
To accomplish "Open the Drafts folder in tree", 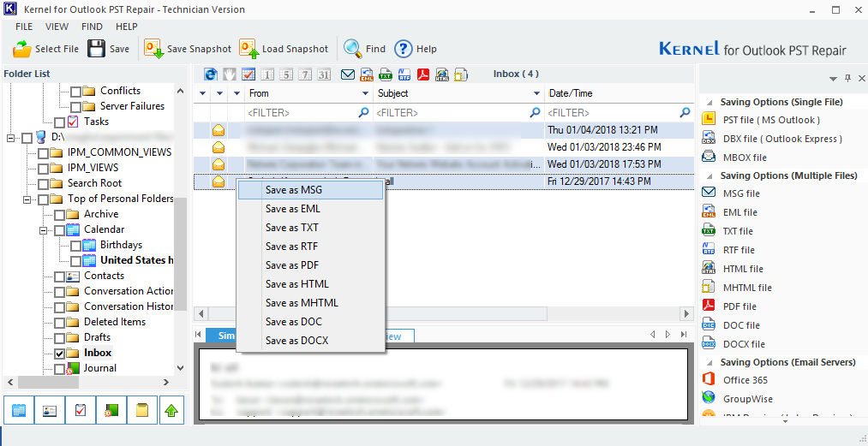I will coord(97,337).
